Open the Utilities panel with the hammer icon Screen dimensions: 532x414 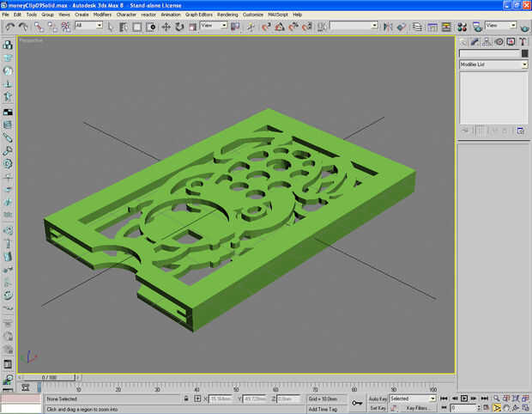tap(523, 41)
